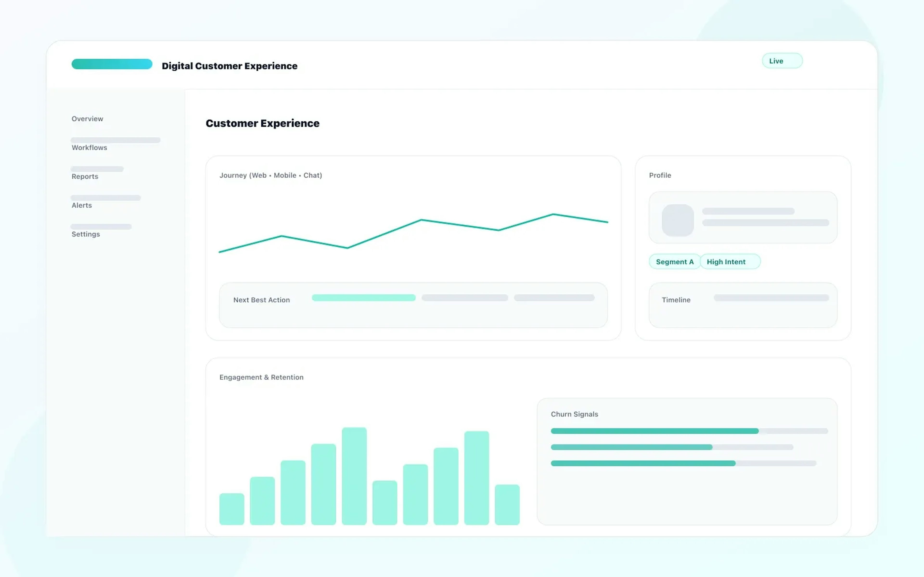Open the Workflows section

pyautogui.click(x=89, y=147)
